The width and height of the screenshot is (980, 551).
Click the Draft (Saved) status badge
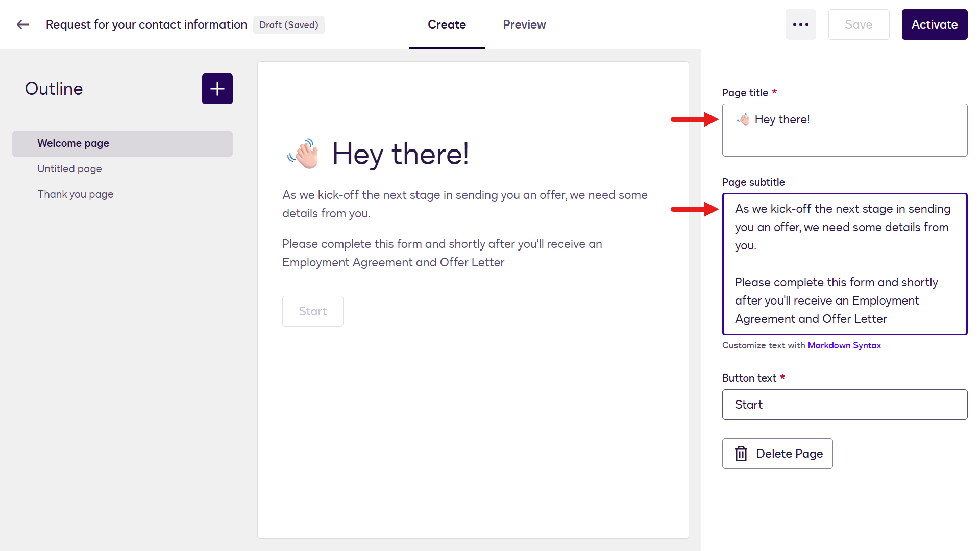(289, 24)
